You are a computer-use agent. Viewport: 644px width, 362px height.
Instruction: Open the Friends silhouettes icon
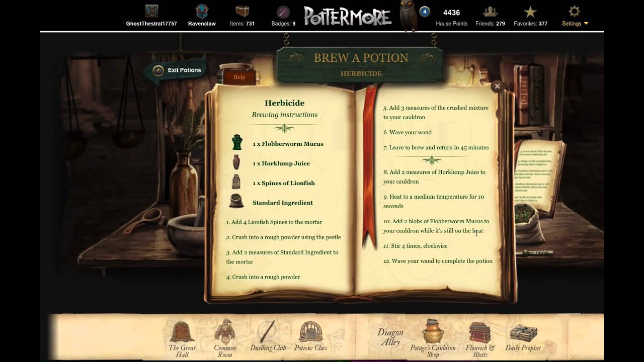click(490, 12)
